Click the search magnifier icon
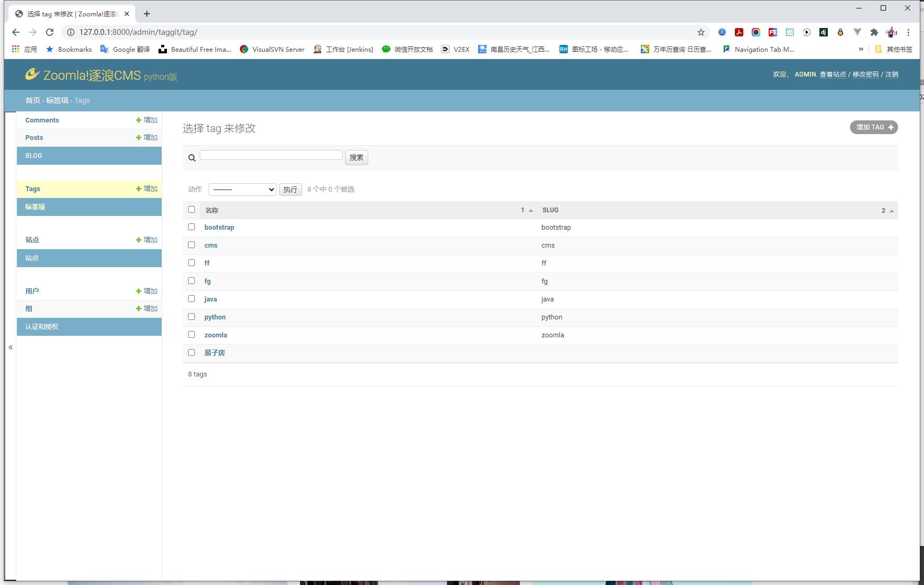The height and width of the screenshot is (585, 924). (x=192, y=158)
